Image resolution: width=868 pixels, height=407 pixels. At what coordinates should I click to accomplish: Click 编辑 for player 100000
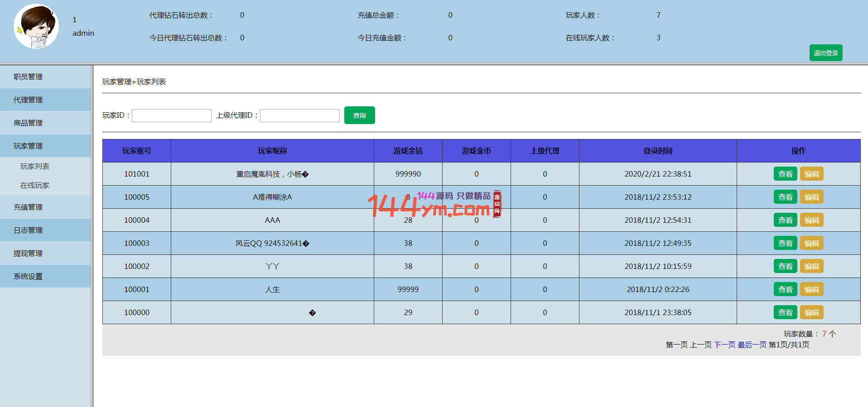tap(811, 313)
